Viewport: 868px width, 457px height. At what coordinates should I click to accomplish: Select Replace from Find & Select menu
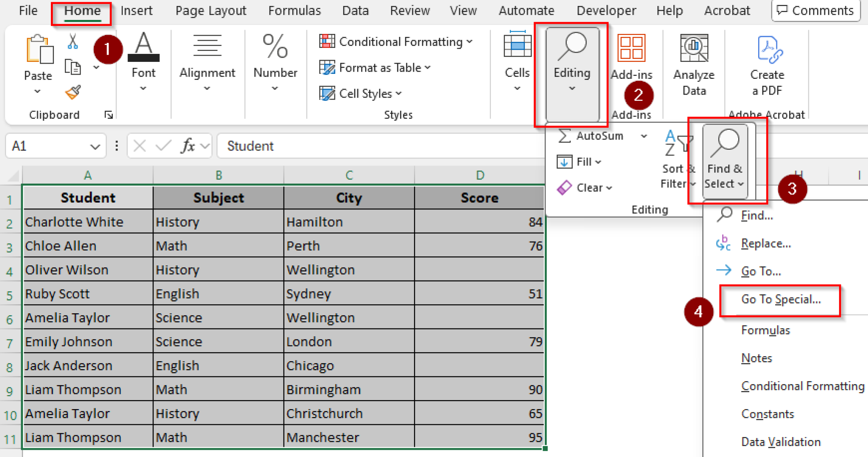point(765,244)
